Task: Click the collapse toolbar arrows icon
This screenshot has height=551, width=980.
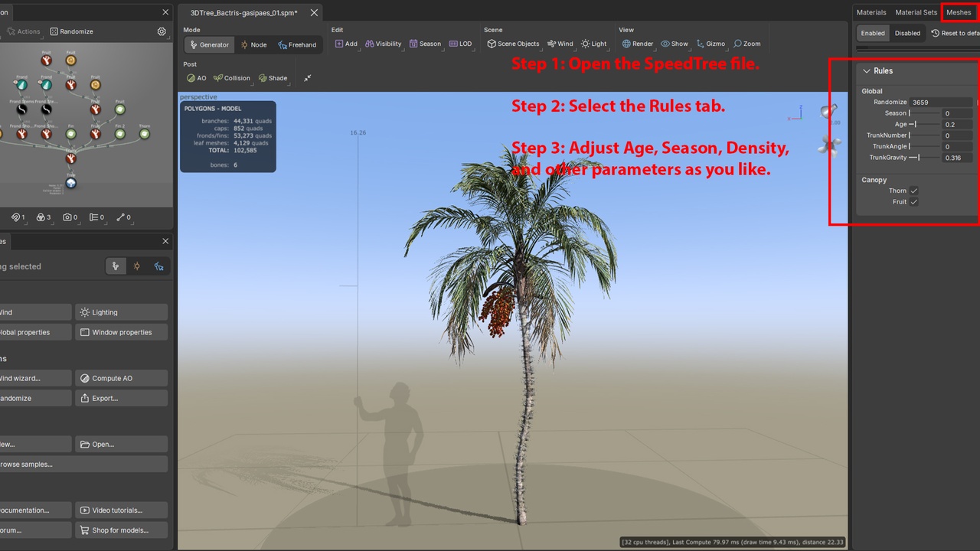Action: (308, 78)
